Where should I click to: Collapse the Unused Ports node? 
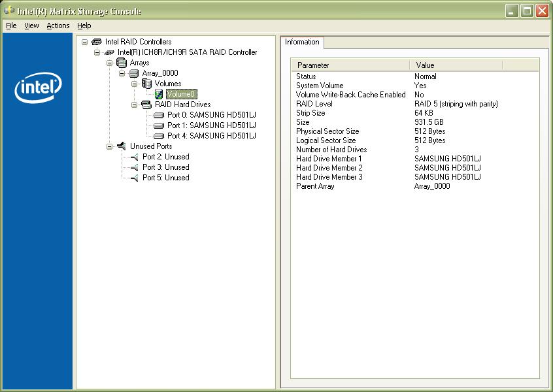coord(110,146)
